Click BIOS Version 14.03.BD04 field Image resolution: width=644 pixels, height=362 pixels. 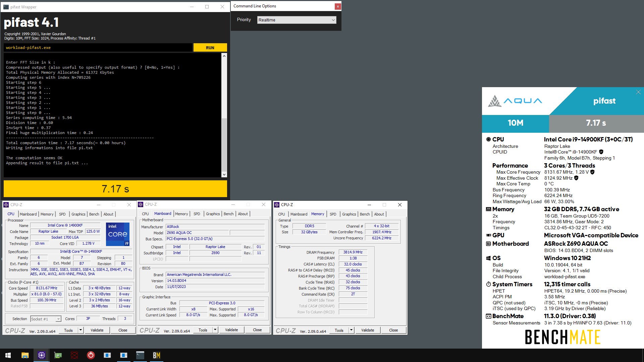click(x=215, y=281)
